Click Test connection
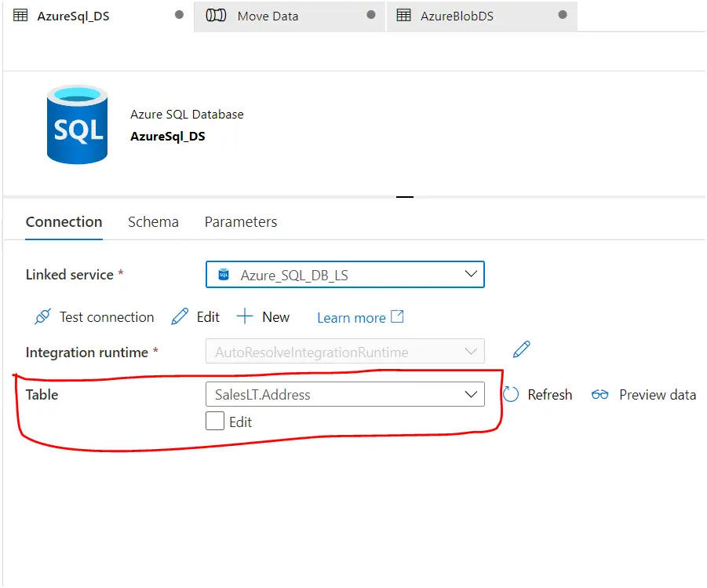Screen dimensions: 707x588 [94, 317]
